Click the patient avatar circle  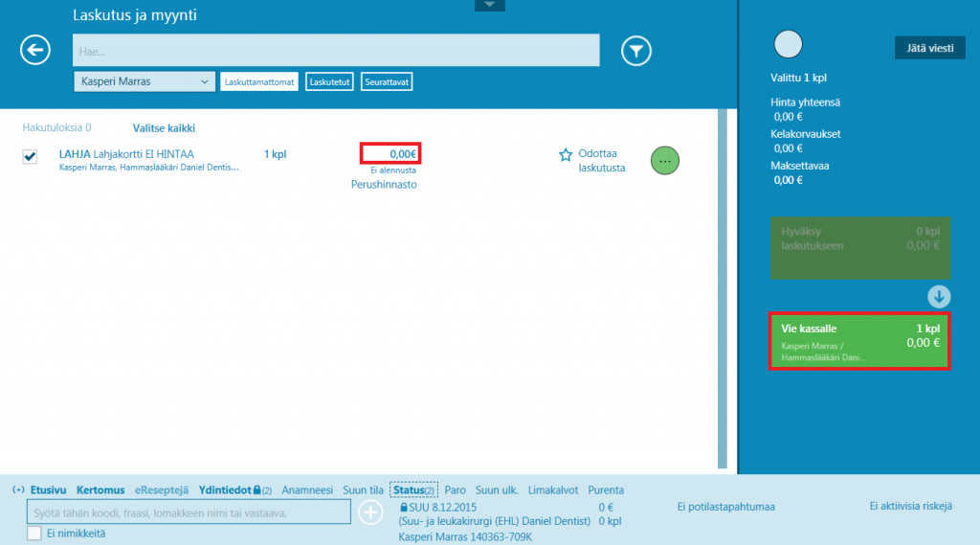click(787, 44)
